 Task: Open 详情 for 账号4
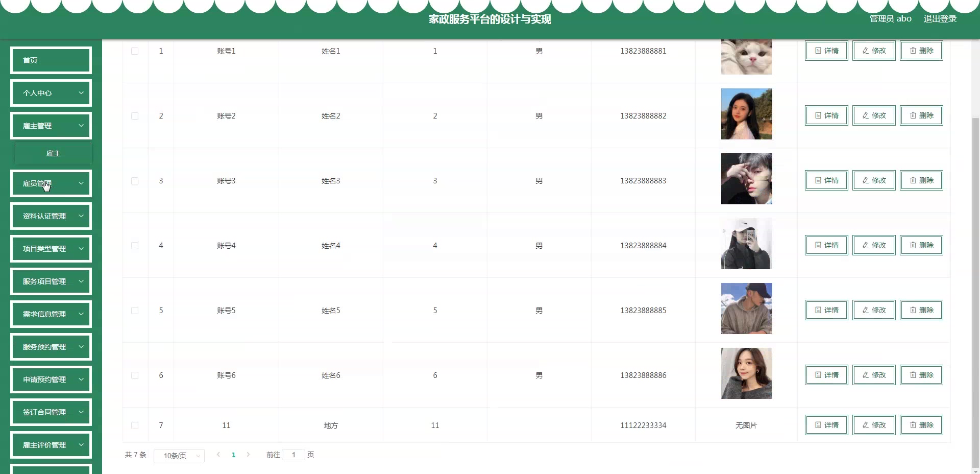point(826,245)
